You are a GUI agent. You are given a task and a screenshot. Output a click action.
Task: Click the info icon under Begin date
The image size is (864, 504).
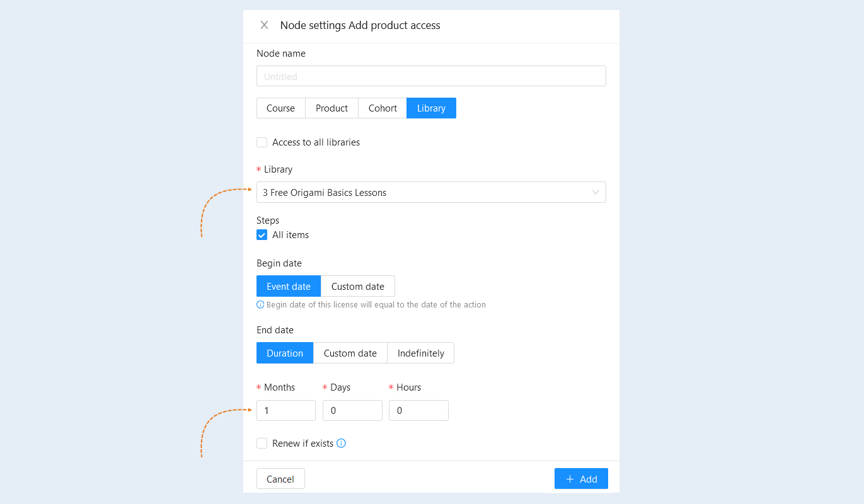260,304
